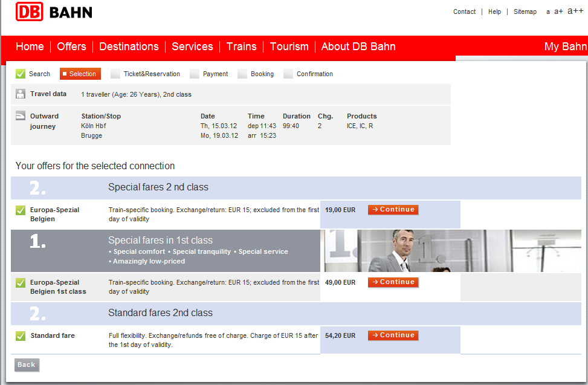Click green checkmark beside Standard fare
This screenshot has height=385, width=588.
point(21,336)
